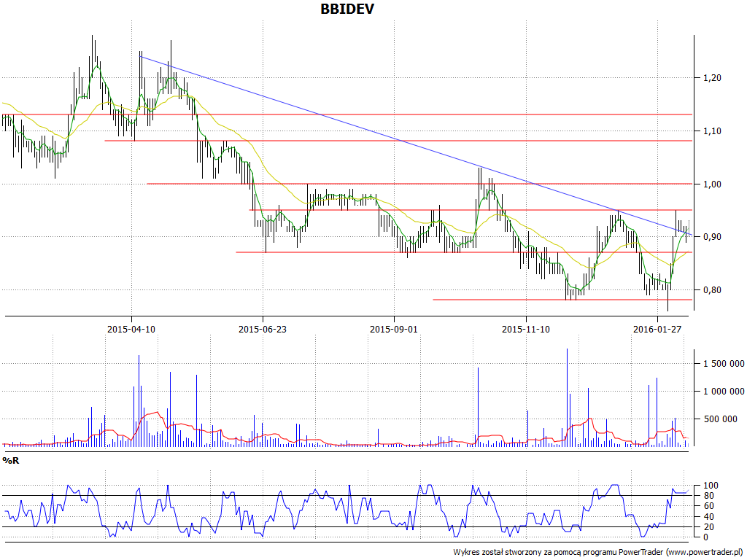747x560 pixels.
Task: Click the 0 level on %R axis
Action: pos(706,537)
